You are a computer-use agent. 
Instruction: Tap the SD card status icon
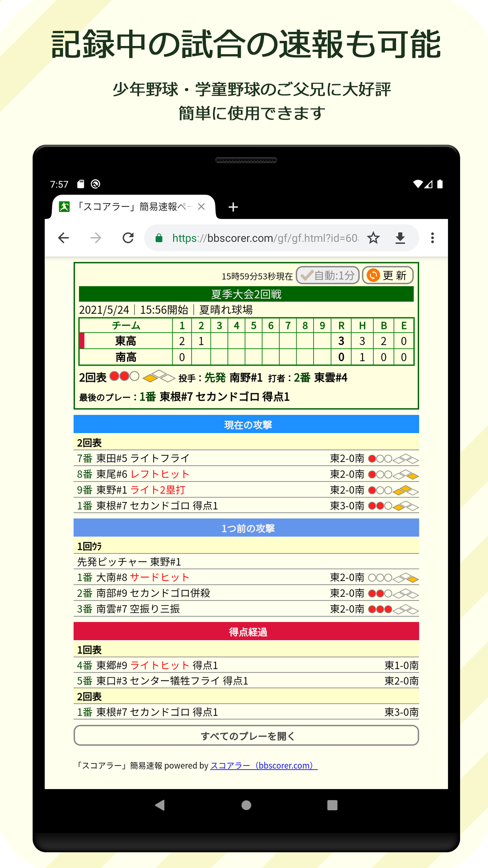[x=81, y=184]
